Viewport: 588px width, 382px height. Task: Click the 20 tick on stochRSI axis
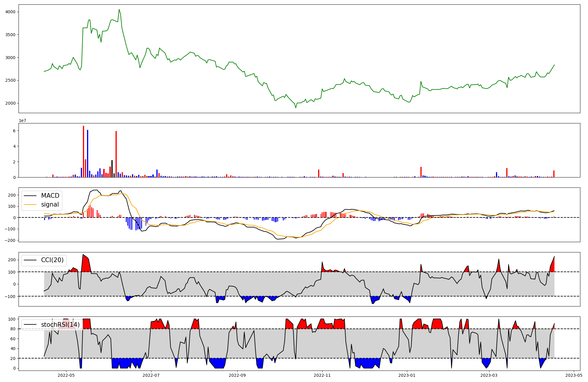coord(13,358)
